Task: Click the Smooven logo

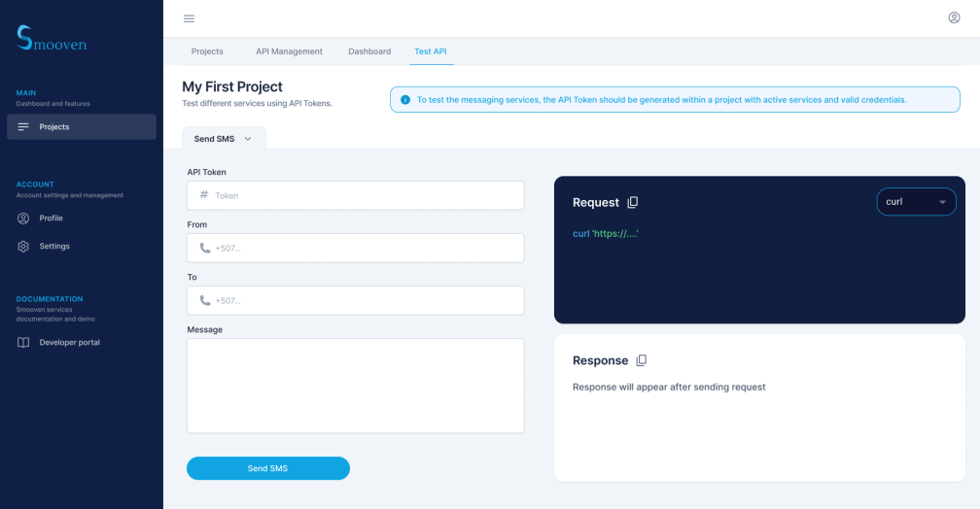Action: (51, 38)
